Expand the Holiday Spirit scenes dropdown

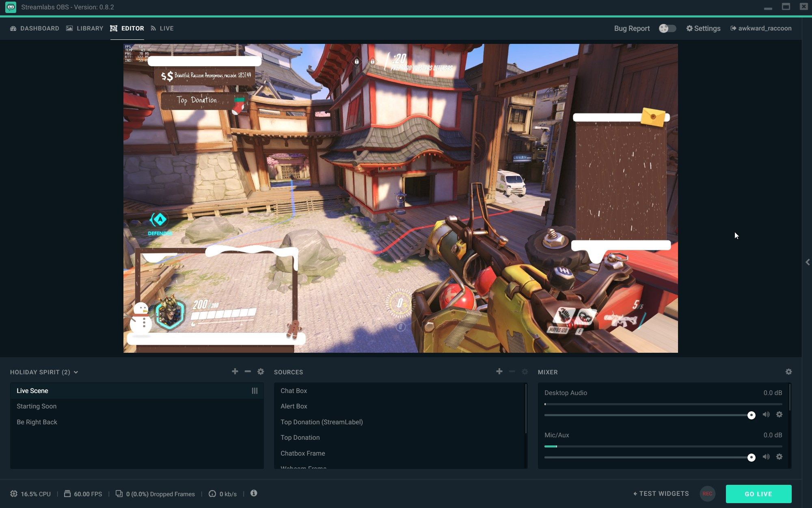click(x=76, y=372)
